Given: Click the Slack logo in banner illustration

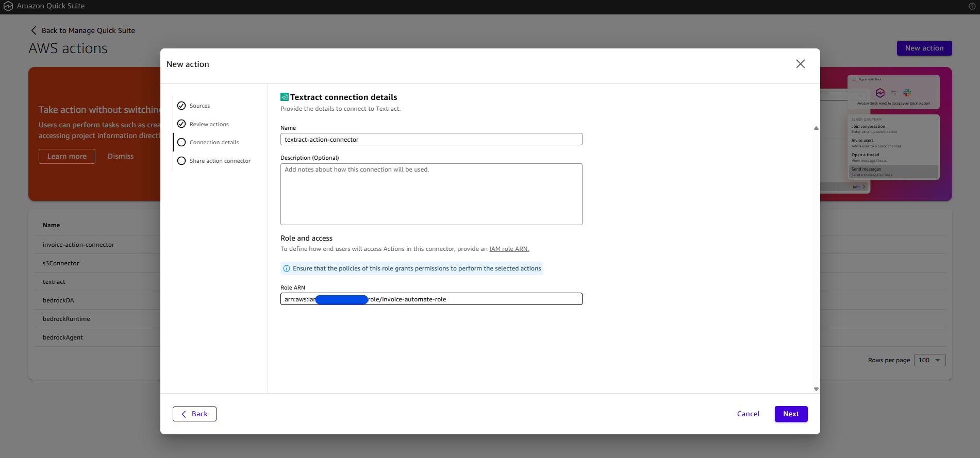Looking at the screenshot, I should [x=907, y=92].
